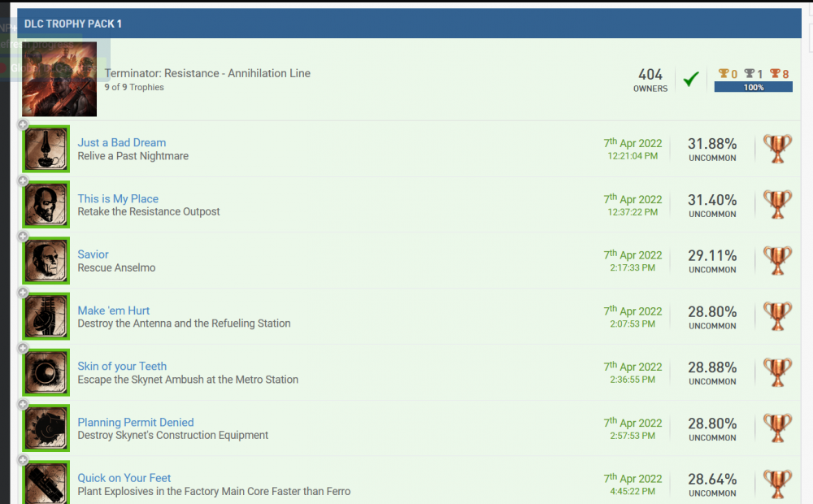The image size is (813, 504).
Task: Click the green completion checkmark
Action: click(691, 80)
